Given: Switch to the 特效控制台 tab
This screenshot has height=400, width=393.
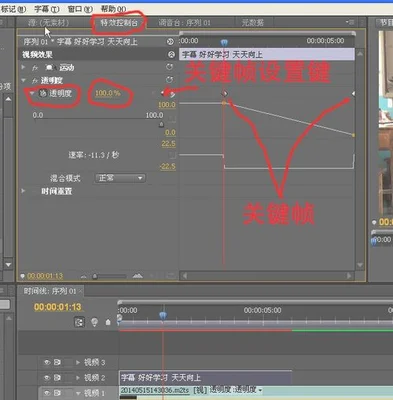Looking at the screenshot, I should (119, 23).
